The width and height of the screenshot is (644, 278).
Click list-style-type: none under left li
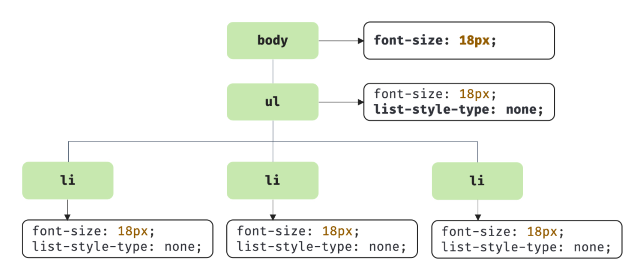click(x=117, y=247)
